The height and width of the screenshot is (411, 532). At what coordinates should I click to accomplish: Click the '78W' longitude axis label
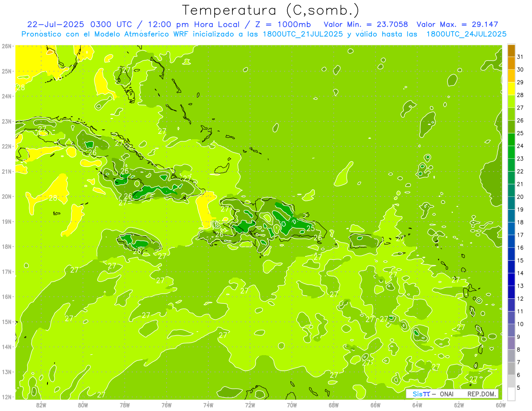(x=125, y=404)
